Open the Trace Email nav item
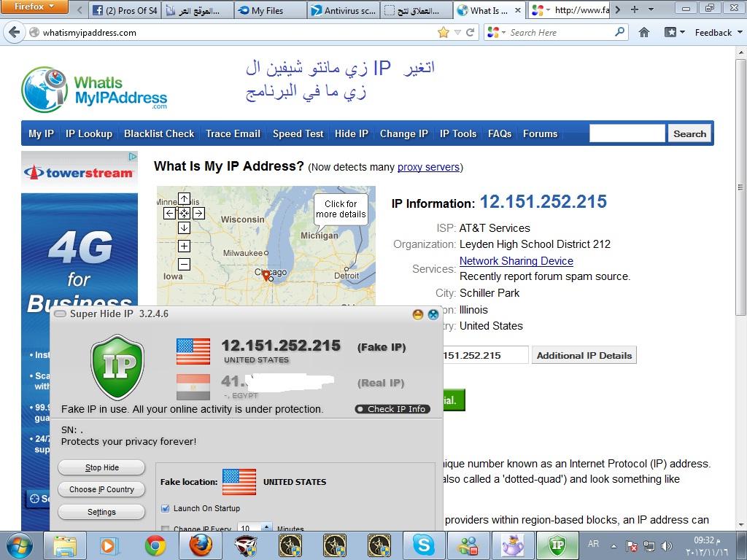 point(233,134)
